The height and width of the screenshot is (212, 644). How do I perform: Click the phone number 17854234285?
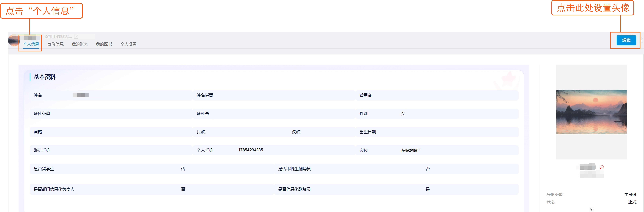point(251,150)
